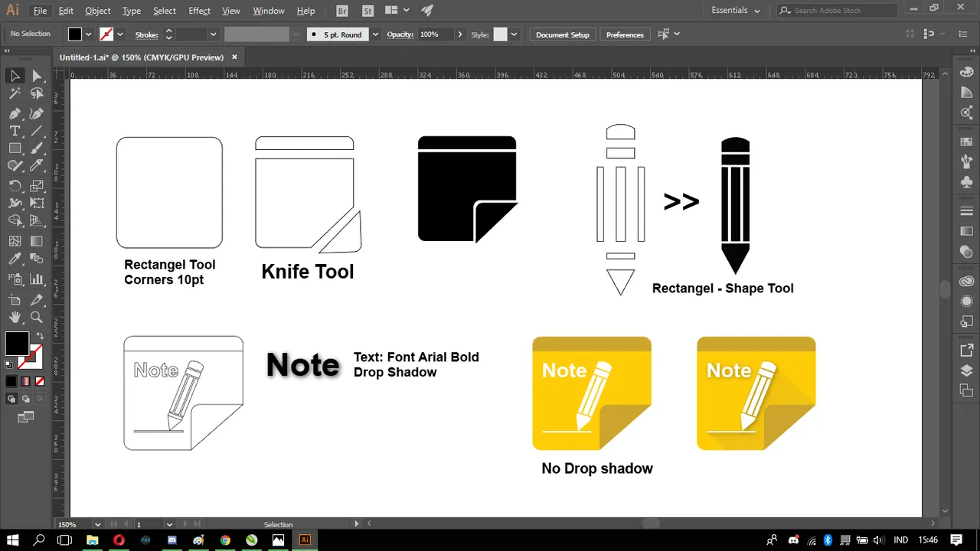Enable Draw Behind mode
This screenshot has width=980, height=551.
tap(25, 399)
